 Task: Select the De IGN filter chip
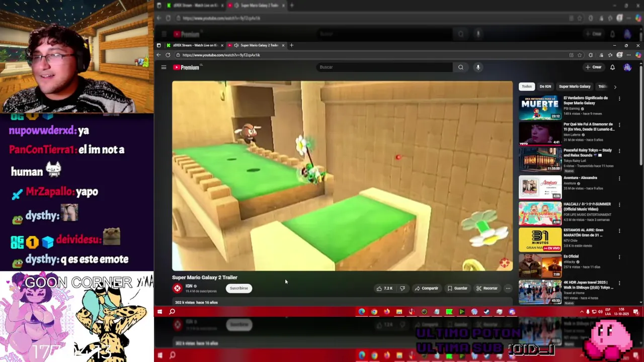pyautogui.click(x=545, y=86)
